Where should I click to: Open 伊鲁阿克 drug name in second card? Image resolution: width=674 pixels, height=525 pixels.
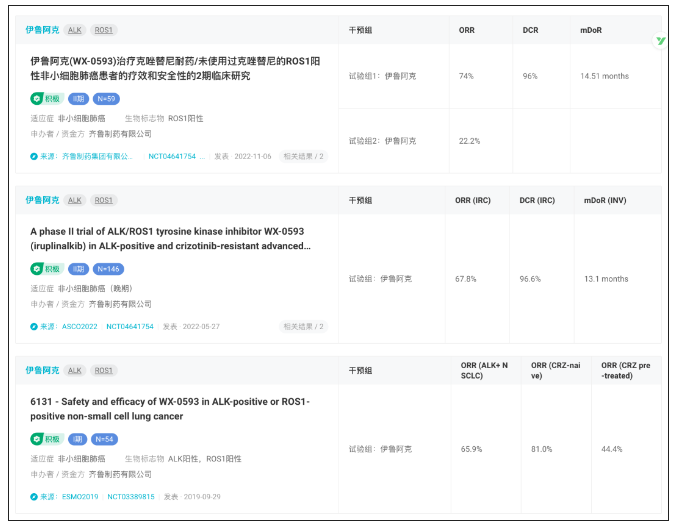[42, 200]
